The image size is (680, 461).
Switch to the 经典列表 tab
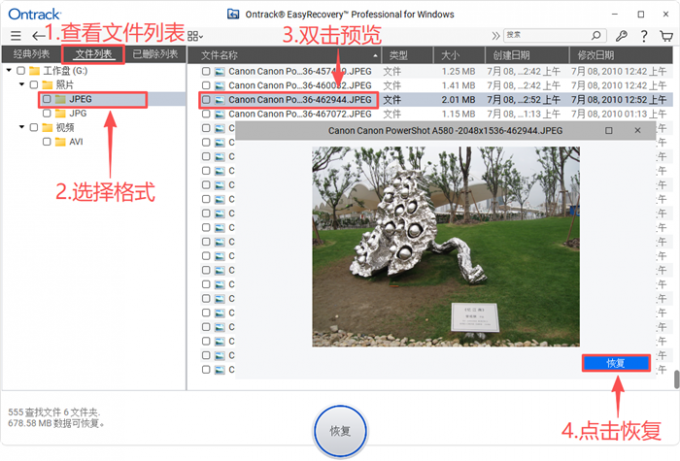point(30,54)
